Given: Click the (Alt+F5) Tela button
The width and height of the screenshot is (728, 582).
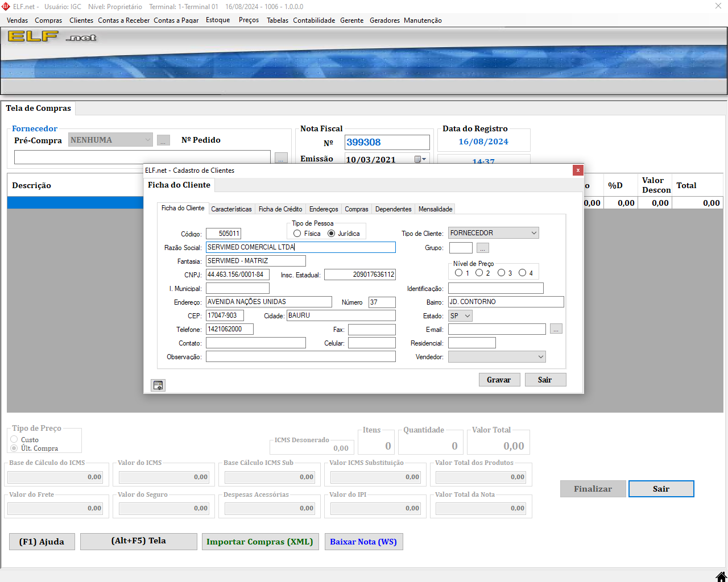Looking at the screenshot, I should 139,542.
